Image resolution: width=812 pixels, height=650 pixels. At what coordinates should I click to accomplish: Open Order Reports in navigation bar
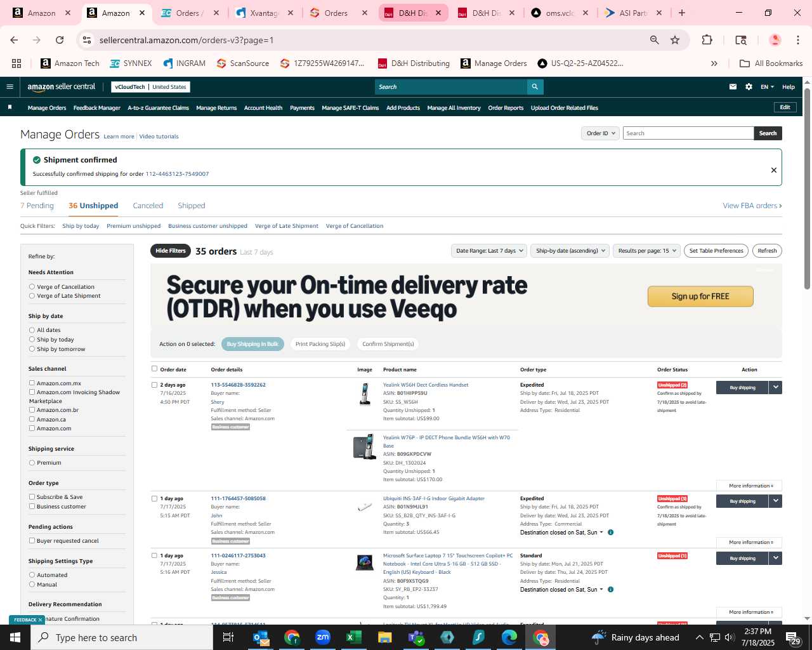click(506, 108)
